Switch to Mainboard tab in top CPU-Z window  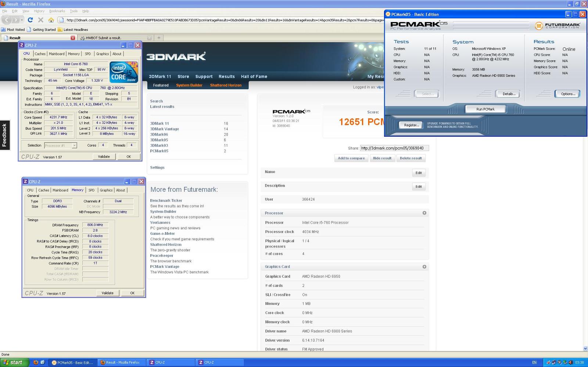[57, 54]
